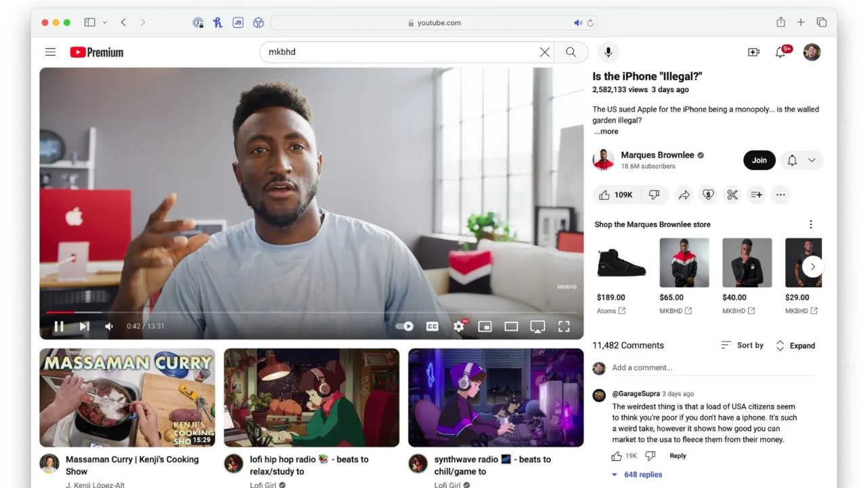Dislike the @GarageSupra comment

(650, 456)
